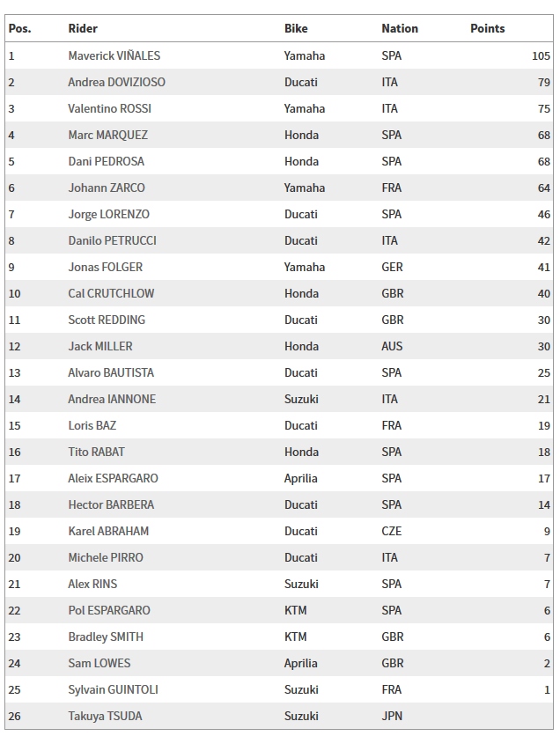Click the Points column header

(487, 28)
